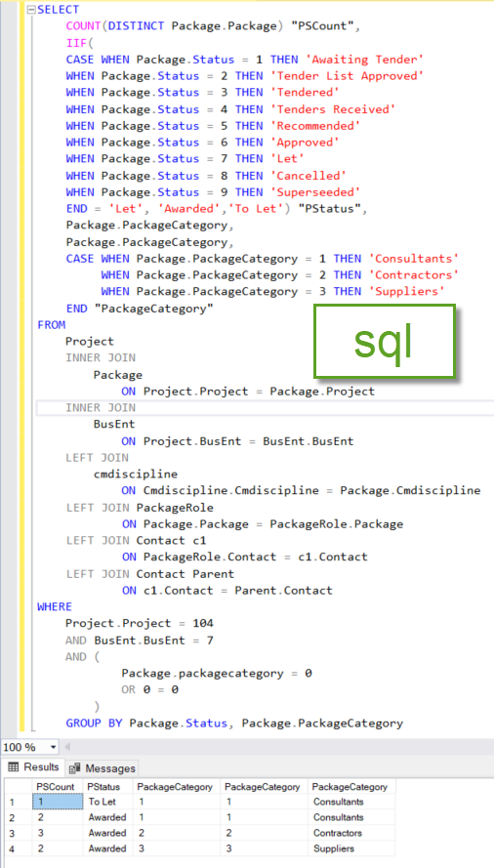Click the GROUP BY clause line
494x868 pixels.
(234, 723)
